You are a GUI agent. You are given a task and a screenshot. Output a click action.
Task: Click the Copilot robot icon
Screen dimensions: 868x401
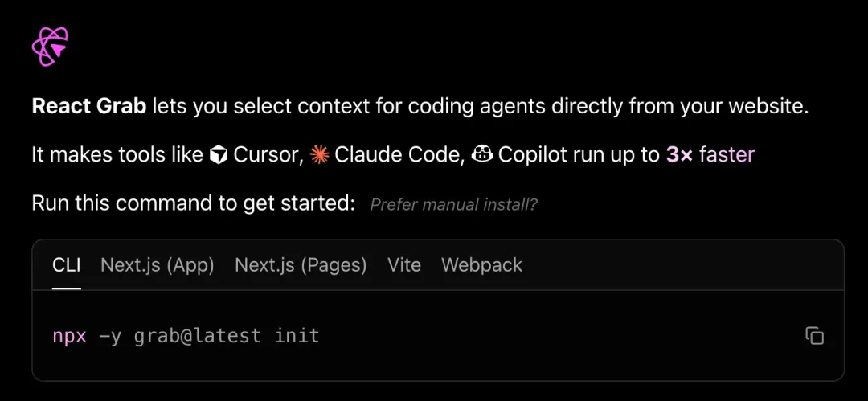(x=482, y=155)
